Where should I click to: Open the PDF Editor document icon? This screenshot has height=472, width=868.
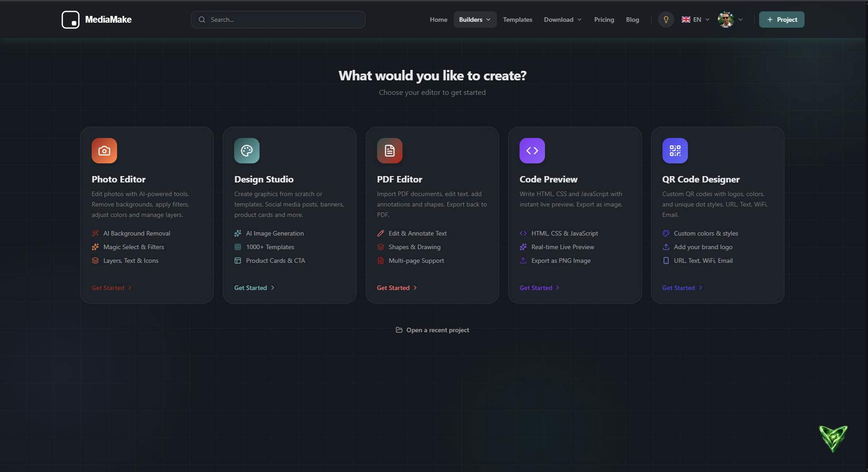[x=390, y=151]
